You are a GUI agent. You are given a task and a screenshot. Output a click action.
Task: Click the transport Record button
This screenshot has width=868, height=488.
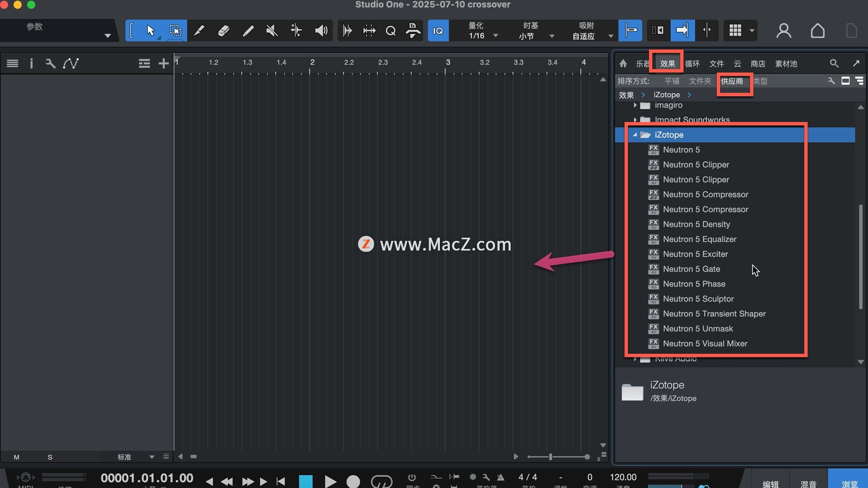(x=353, y=482)
